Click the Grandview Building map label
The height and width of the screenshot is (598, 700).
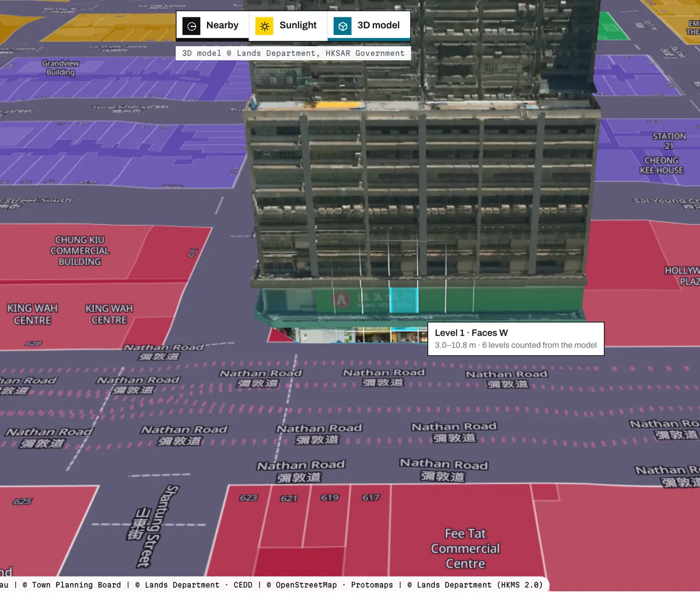(61, 68)
